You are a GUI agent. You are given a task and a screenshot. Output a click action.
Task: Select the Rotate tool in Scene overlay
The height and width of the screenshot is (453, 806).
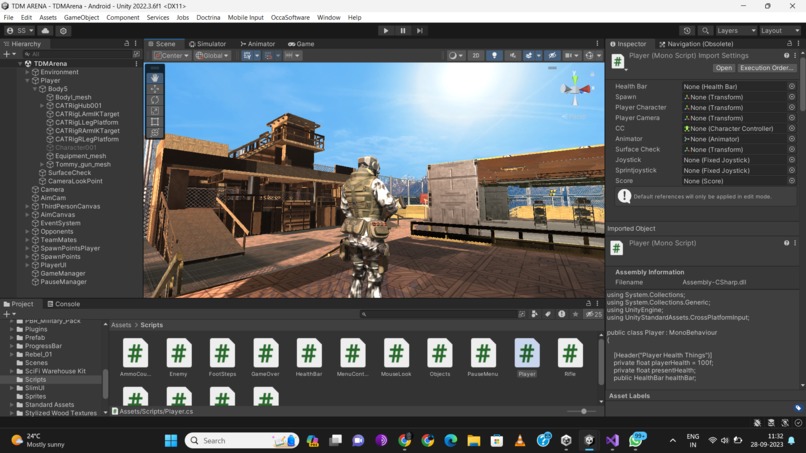pyautogui.click(x=155, y=100)
